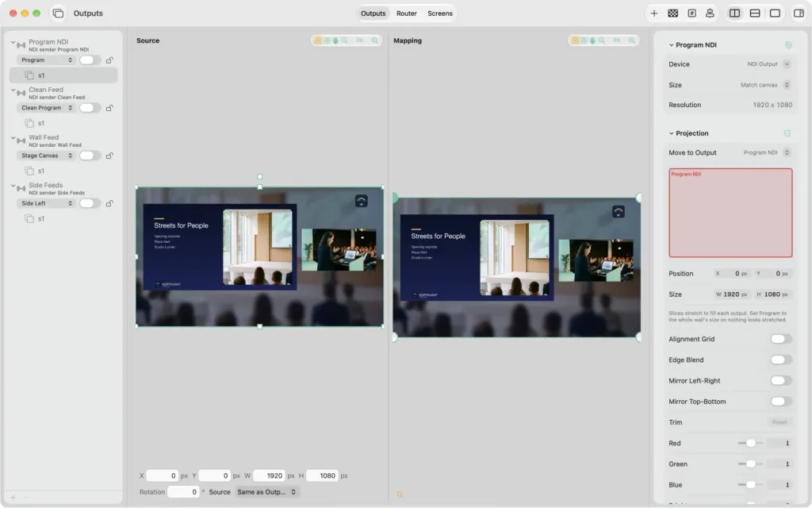Click the highlighted select tool in Mapping toolbar
Screen dimensions: 812x508
pyautogui.click(x=575, y=40)
